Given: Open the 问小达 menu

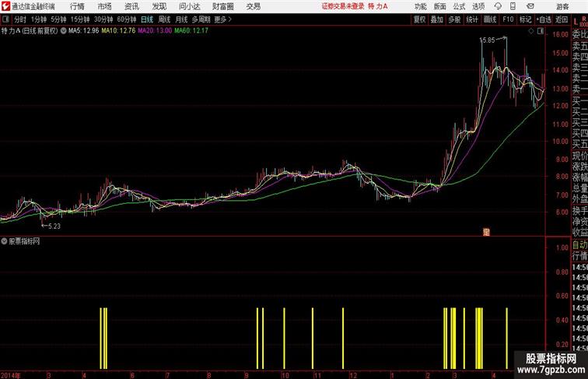Looking at the screenshot, I should tap(189, 6).
